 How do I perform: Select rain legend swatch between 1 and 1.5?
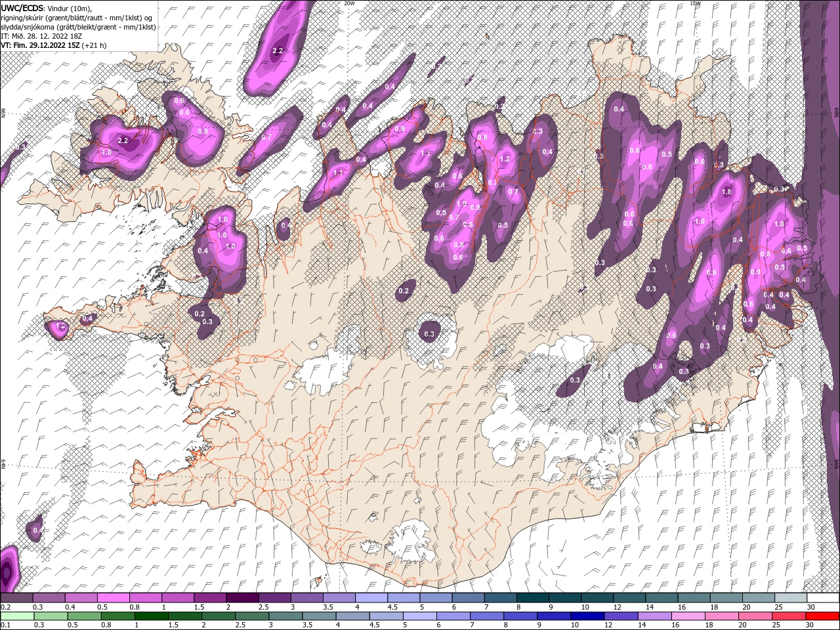(152, 616)
